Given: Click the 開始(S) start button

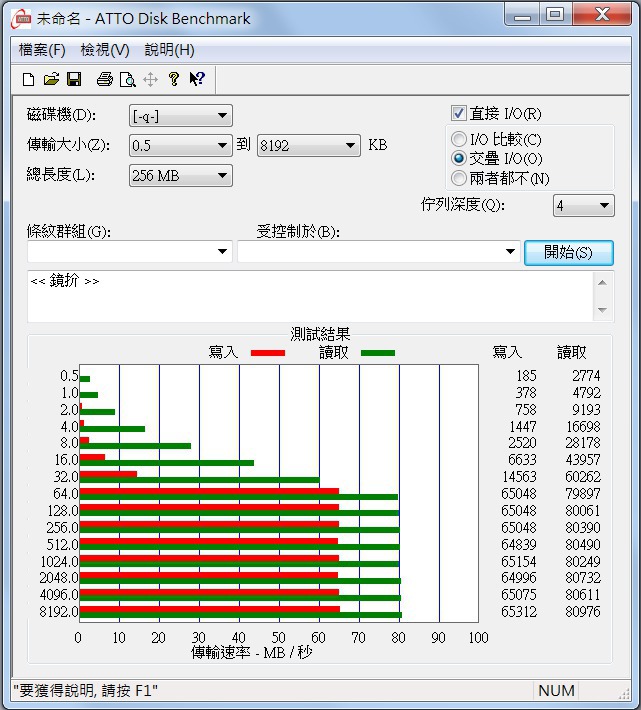Looking at the screenshot, I should coord(569,253).
